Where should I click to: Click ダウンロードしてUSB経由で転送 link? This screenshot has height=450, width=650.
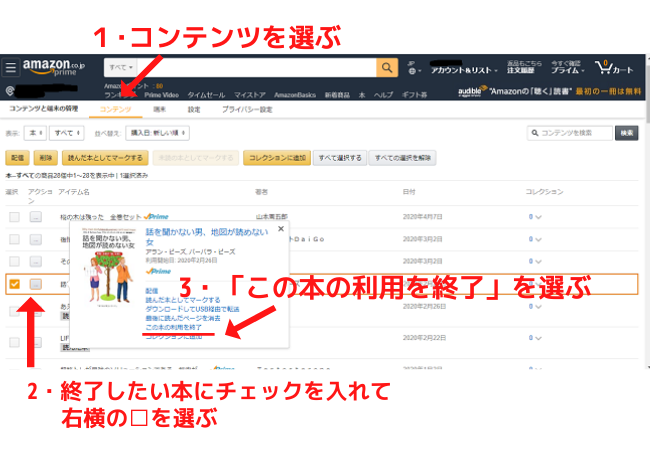click(x=192, y=309)
